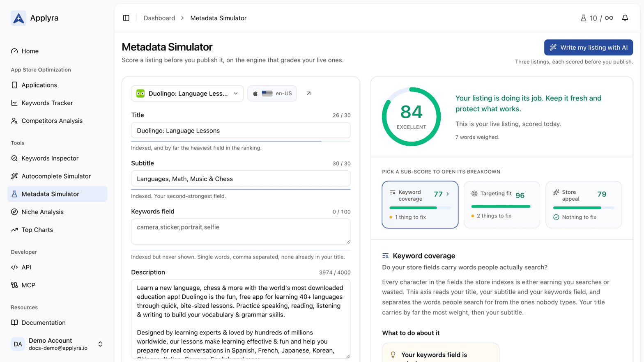Click the Competitors Analysis people icon
Viewport: 644px width, 362px height.
(14, 121)
